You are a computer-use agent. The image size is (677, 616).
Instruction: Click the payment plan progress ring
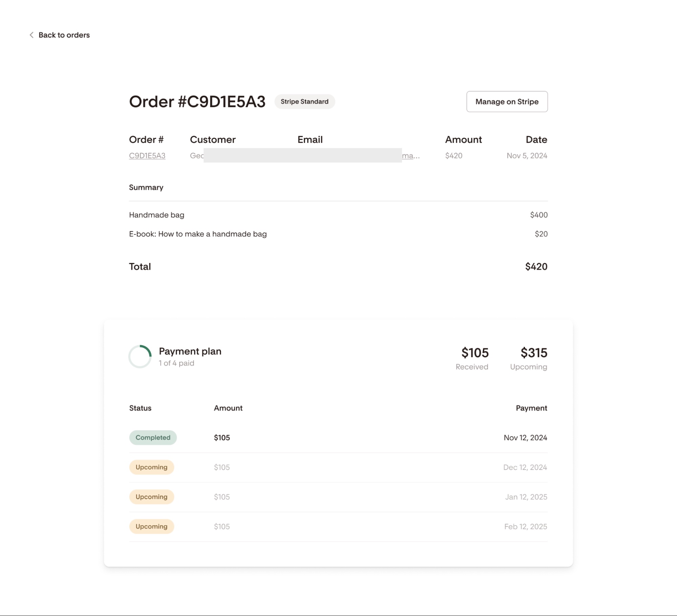pos(140,356)
